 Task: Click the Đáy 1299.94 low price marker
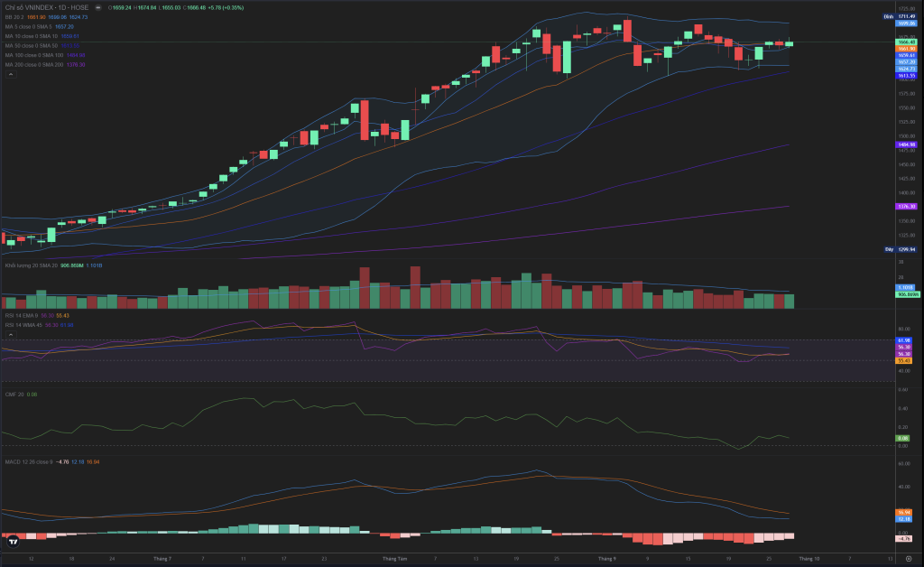pos(899,249)
